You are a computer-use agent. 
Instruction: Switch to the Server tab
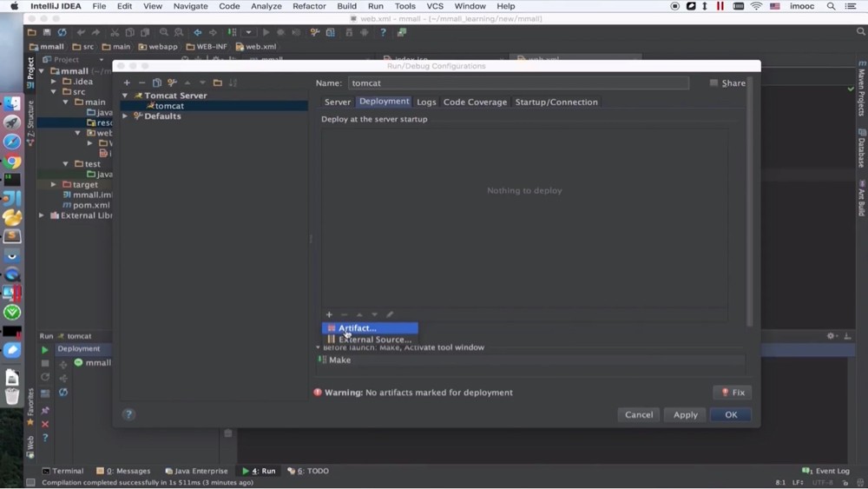click(x=338, y=102)
